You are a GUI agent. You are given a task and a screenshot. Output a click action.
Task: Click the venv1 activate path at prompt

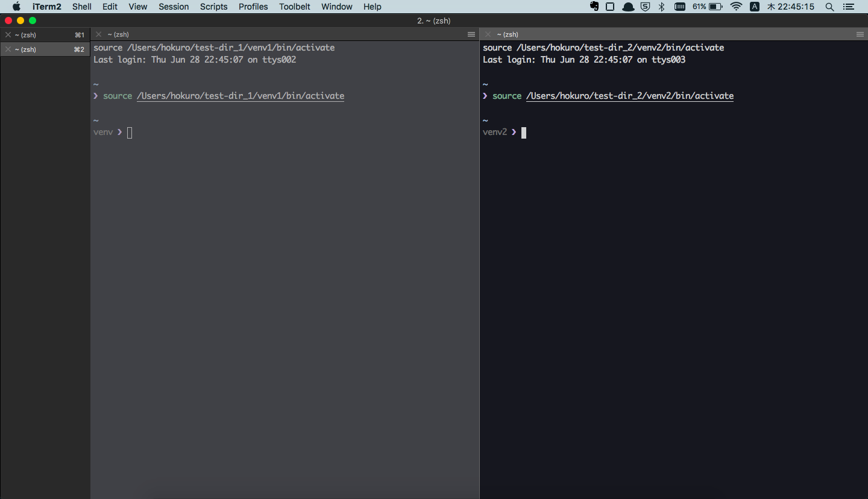tap(241, 96)
